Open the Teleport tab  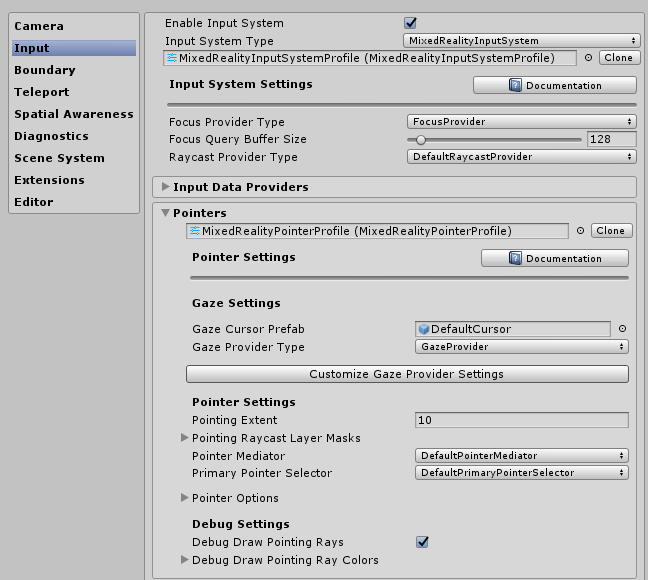coord(74,92)
